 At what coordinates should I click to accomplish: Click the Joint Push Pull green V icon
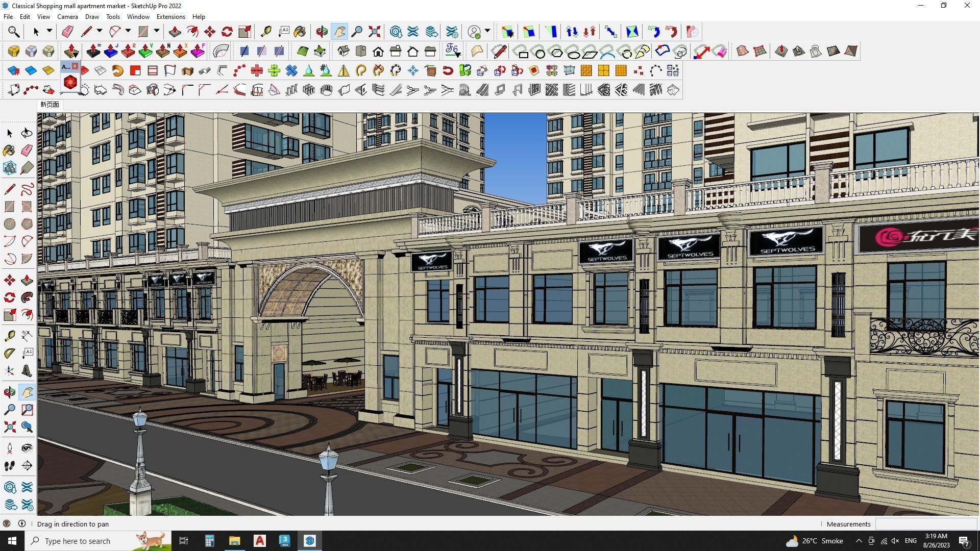point(145,51)
